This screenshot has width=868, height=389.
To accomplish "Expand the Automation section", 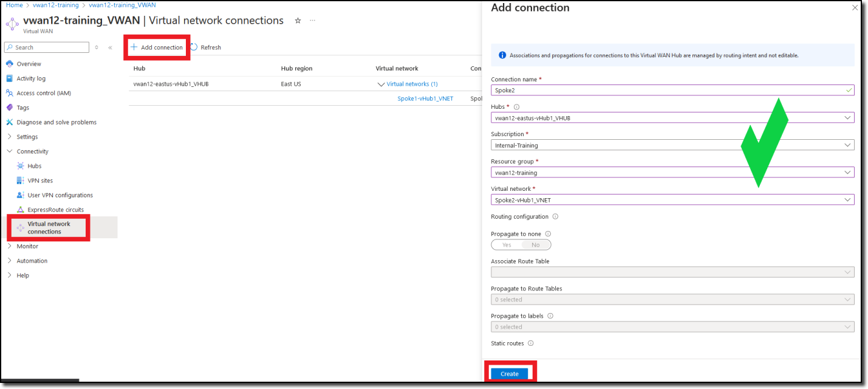I will 10,261.
